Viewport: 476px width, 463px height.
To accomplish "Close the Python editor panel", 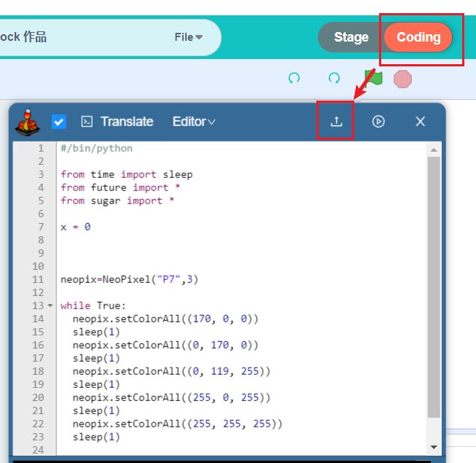I will click(x=420, y=122).
